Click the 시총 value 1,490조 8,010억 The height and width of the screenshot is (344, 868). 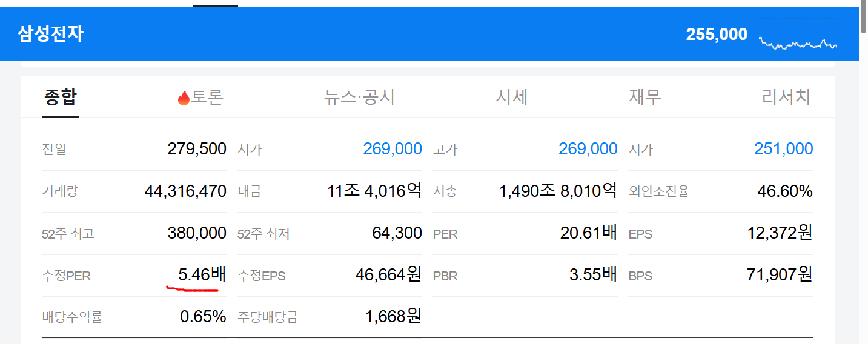point(558,191)
